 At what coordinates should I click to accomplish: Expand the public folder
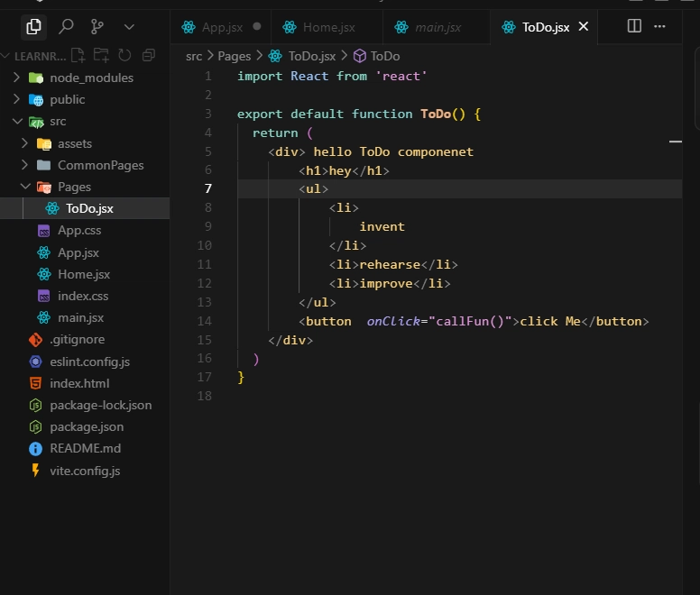16,99
